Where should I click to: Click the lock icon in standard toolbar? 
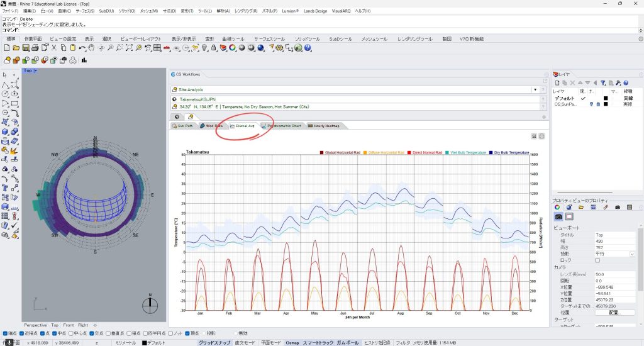coord(214,48)
